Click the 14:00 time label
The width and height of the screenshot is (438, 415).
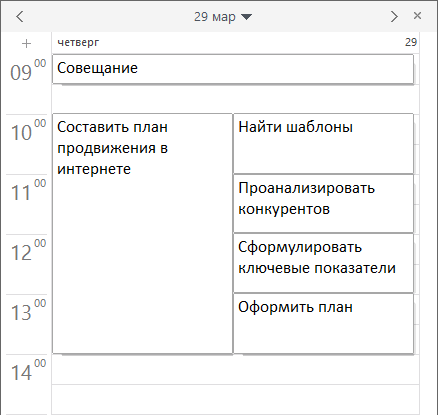pos(28,370)
